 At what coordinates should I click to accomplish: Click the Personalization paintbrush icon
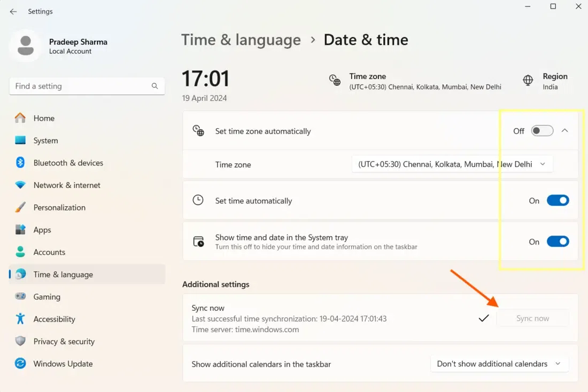[20, 207]
